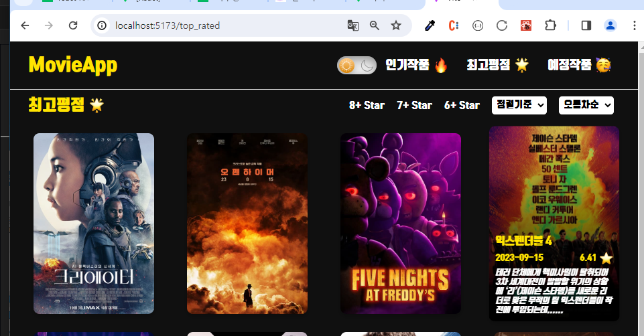Image resolution: width=644 pixels, height=336 pixels.
Task: Open the translate page icon
Action: [x=352, y=25]
